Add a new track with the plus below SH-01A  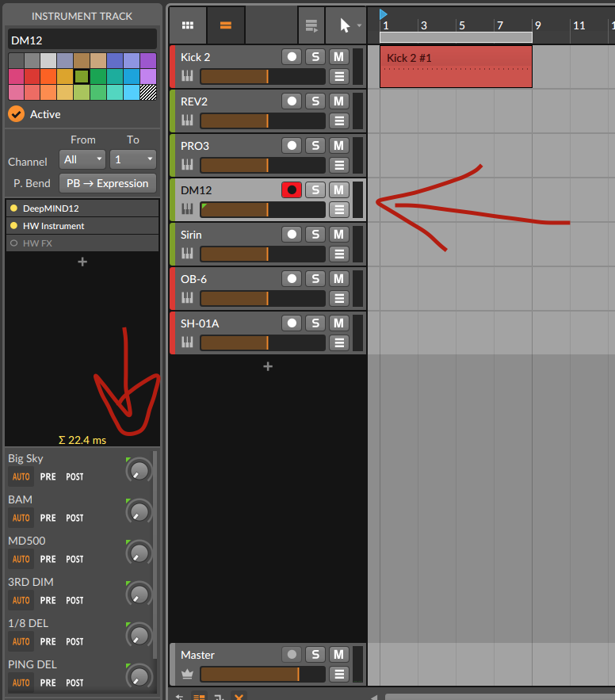pyautogui.click(x=268, y=366)
